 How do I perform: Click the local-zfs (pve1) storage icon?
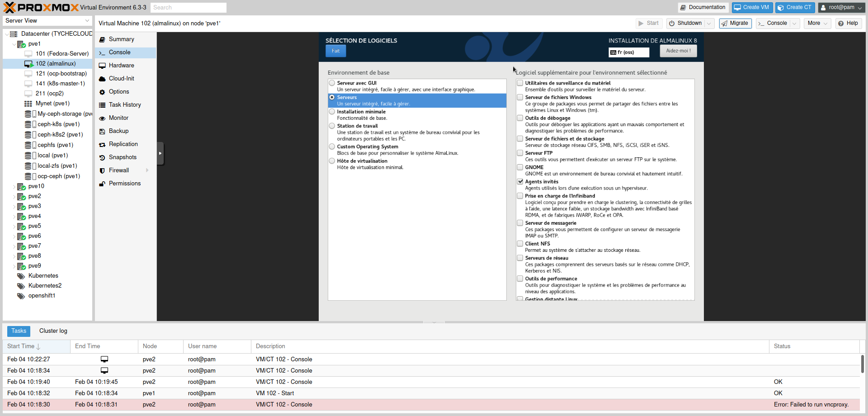pyautogui.click(x=30, y=166)
